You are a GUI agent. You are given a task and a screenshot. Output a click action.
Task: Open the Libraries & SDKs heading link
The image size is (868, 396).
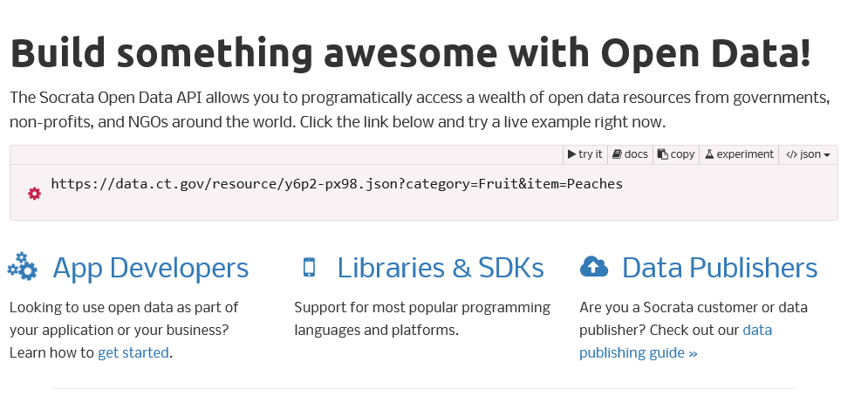[x=441, y=267]
